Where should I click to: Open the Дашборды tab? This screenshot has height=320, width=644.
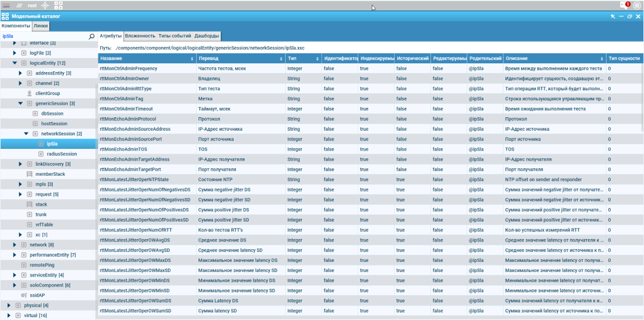point(207,36)
